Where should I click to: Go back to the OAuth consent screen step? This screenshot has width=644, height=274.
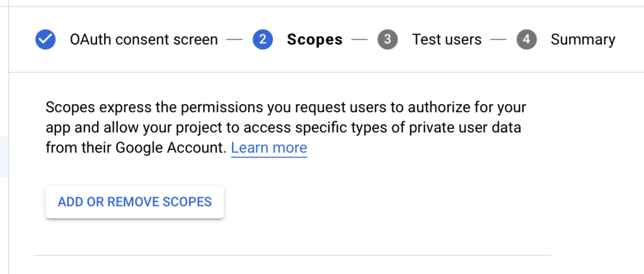click(144, 40)
